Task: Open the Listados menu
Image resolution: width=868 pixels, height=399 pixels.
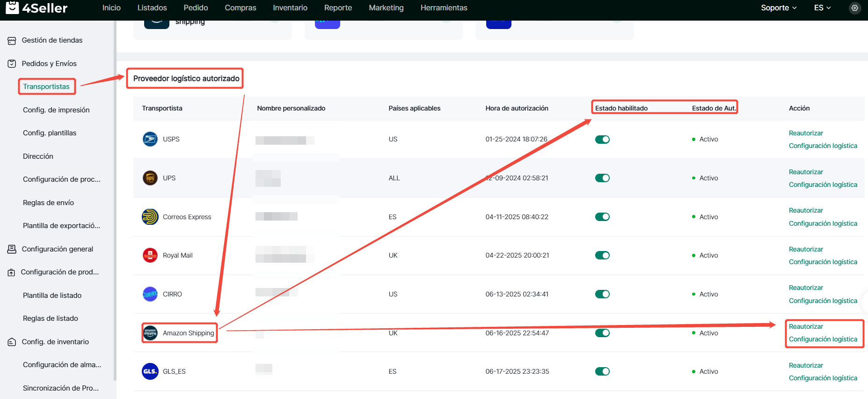Action: click(x=152, y=8)
